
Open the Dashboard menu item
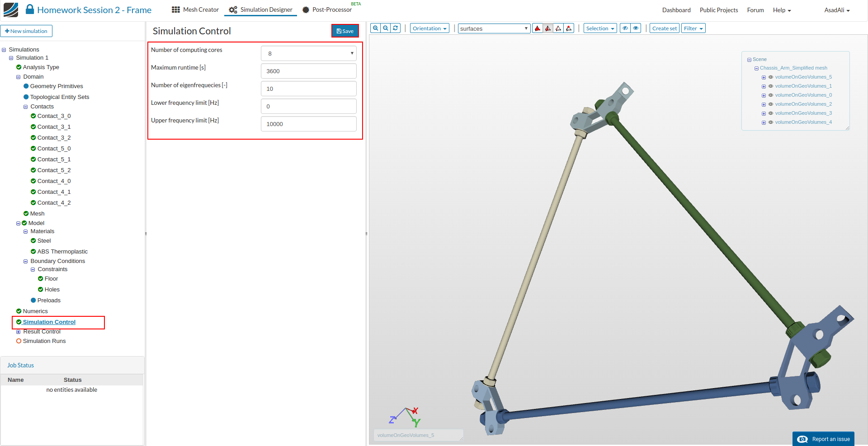tap(676, 10)
